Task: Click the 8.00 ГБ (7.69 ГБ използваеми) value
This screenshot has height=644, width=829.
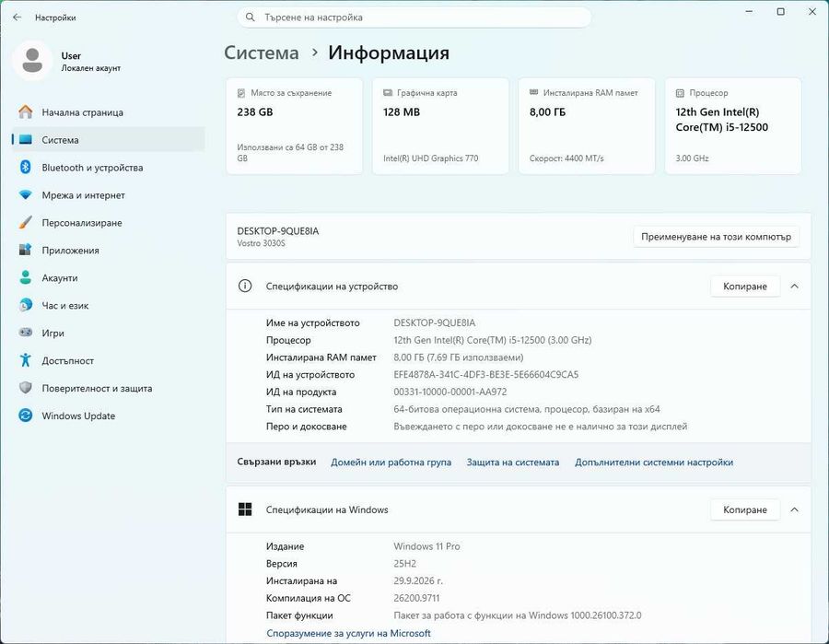Action: click(459, 357)
